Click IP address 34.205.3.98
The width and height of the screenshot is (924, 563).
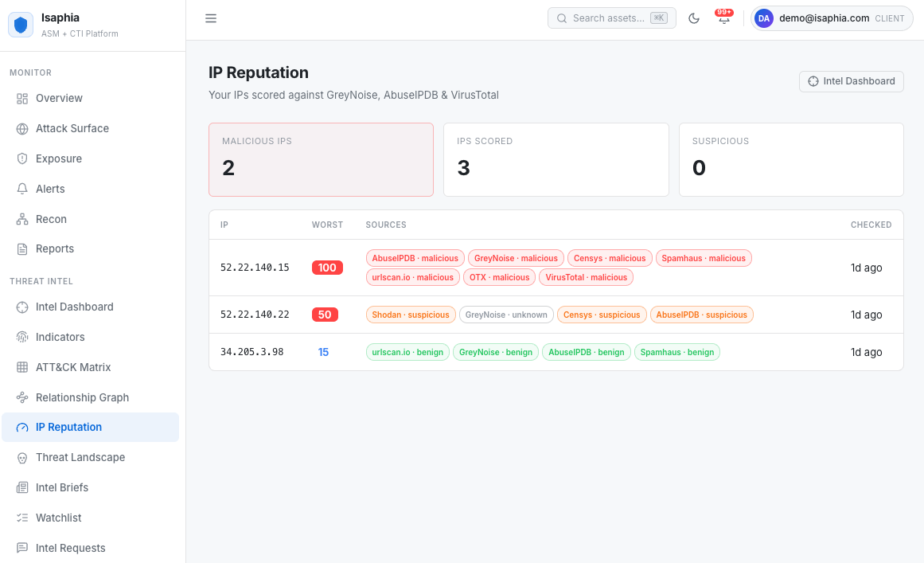pyautogui.click(x=251, y=352)
